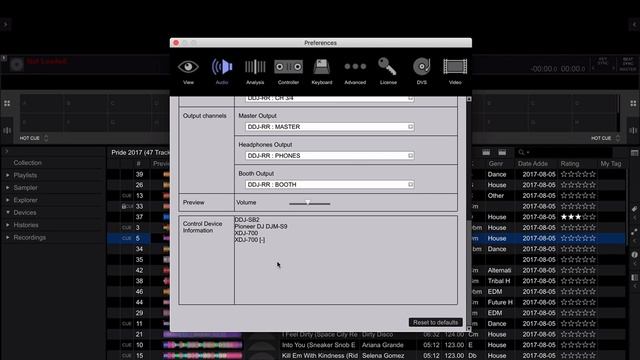Screen dimensions: 640x360
Task: Select Collection in the main window tree
Action: pyautogui.click(x=27, y=163)
